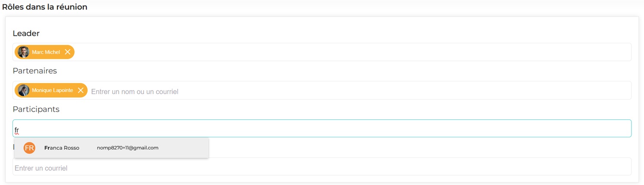Click the 'Rôles dans la réunion' heading
Screen dimensions: 644x185
45,7
